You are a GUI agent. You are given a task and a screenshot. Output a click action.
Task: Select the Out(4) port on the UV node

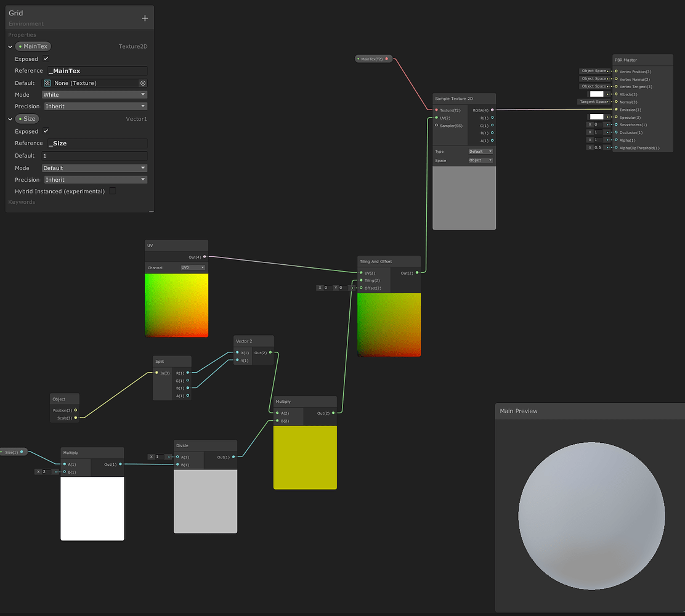(205, 257)
